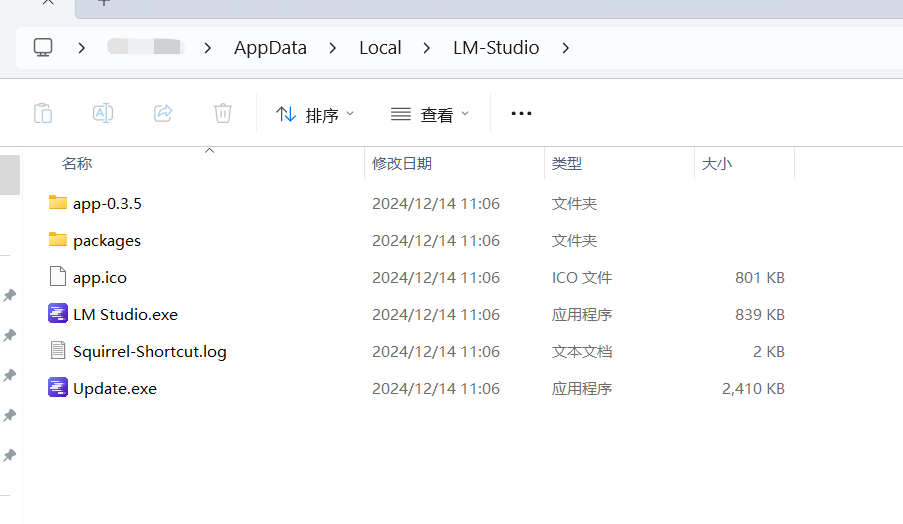Click the ICO 文件 type cell

click(582, 278)
